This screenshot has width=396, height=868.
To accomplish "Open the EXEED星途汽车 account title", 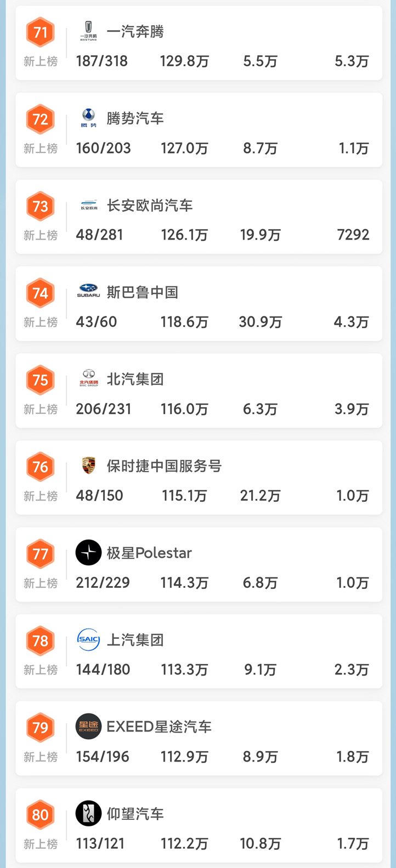I will click(159, 727).
